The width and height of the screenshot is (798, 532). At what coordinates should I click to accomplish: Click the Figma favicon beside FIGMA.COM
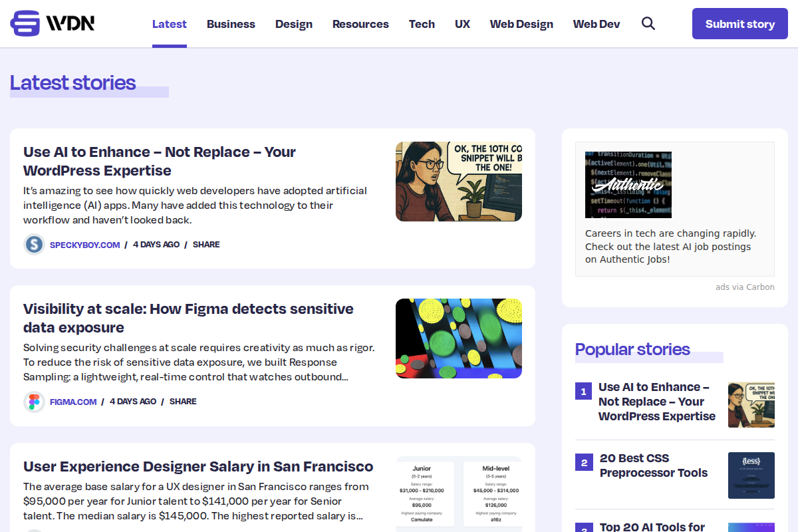coord(34,401)
